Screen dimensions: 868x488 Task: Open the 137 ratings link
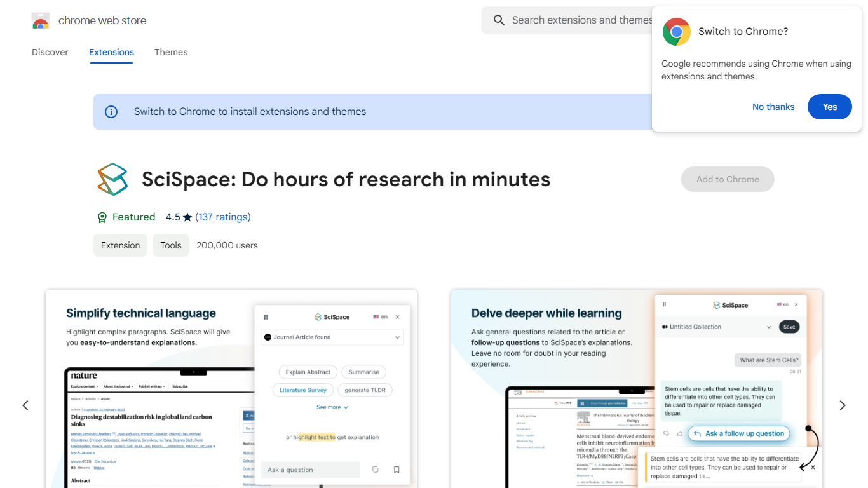coord(222,217)
